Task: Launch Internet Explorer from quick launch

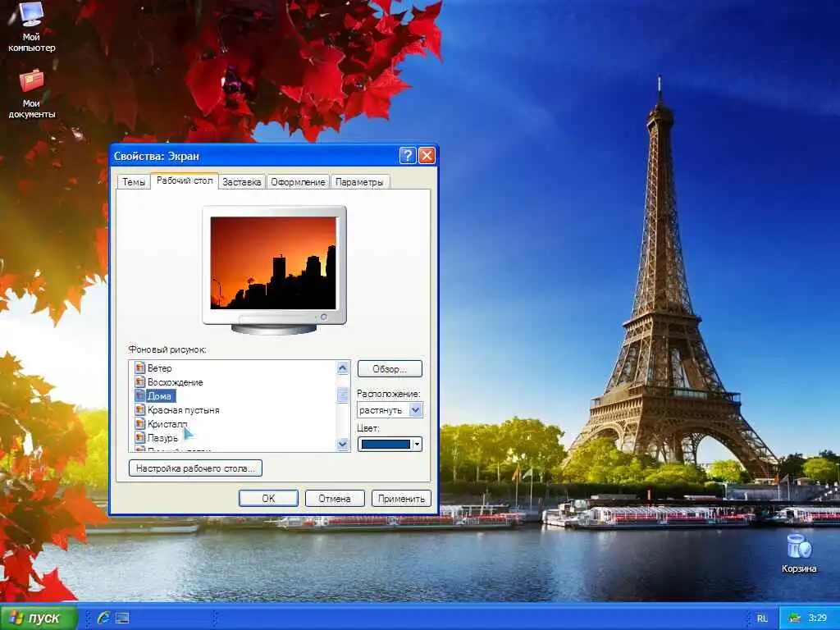Action: tap(103, 618)
